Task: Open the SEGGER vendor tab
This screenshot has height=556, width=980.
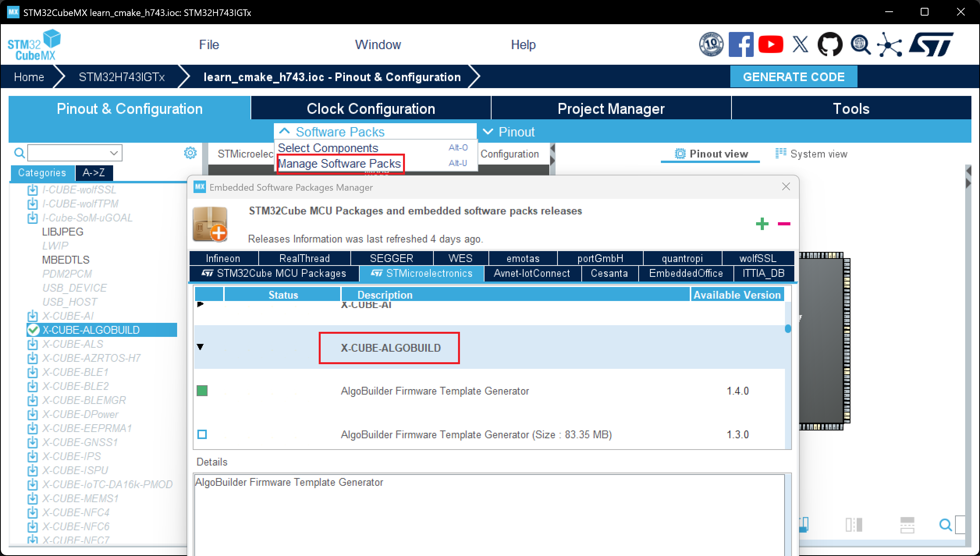Action: pyautogui.click(x=391, y=258)
